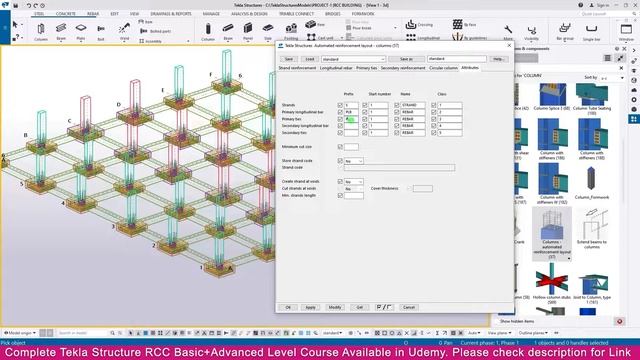Viewport: 640px width, 360px height.
Task: Open View plane dropdown
Action: pos(500,333)
